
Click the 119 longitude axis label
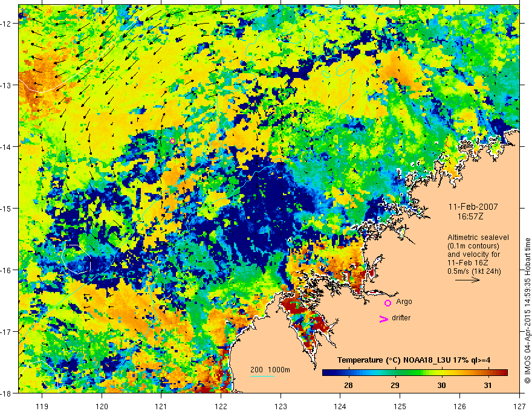[42, 406]
